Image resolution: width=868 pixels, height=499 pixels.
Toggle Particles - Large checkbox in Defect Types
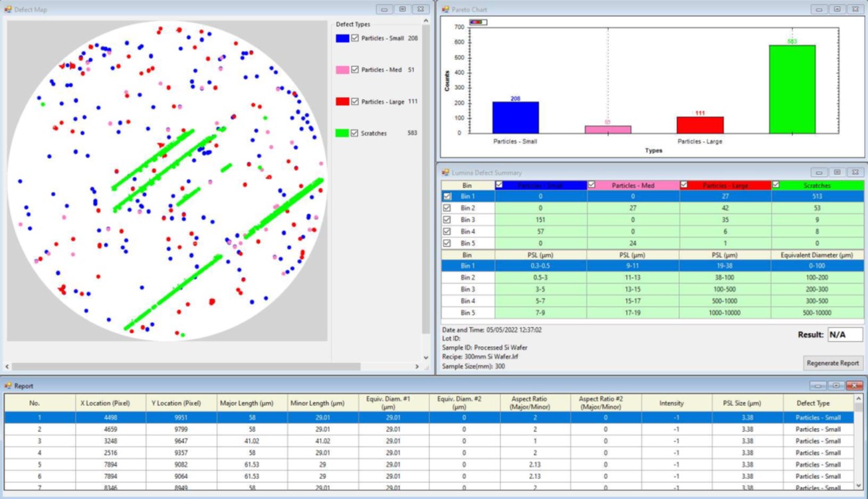[355, 102]
